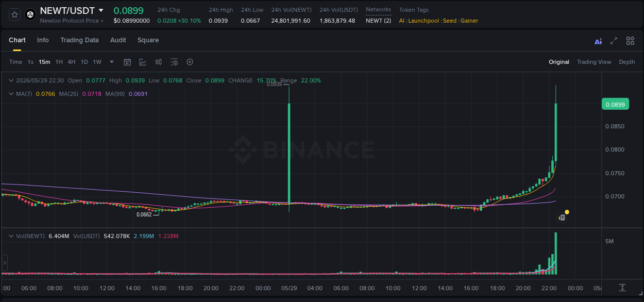This screenshot has width=644, height=302.
Task: Select the 1W interval
Action: 97,62
